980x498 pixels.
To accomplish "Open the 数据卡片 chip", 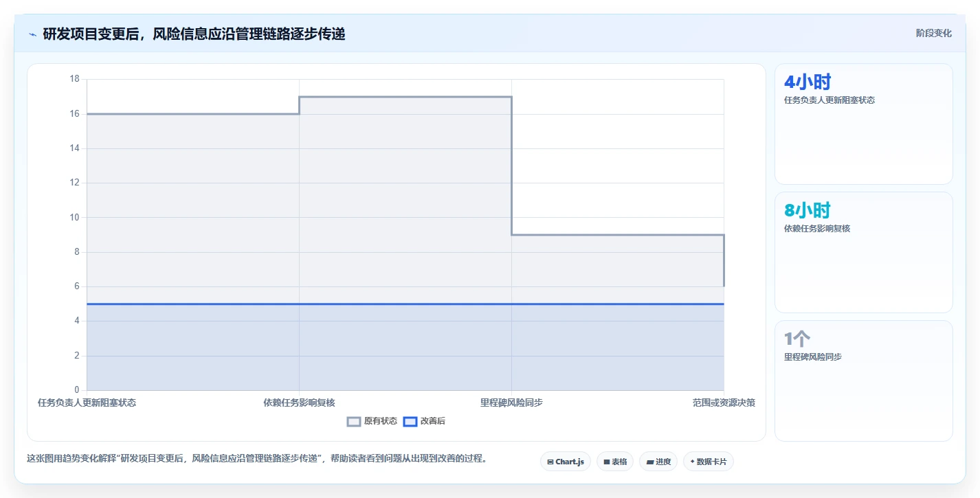I will pos(709,462).
